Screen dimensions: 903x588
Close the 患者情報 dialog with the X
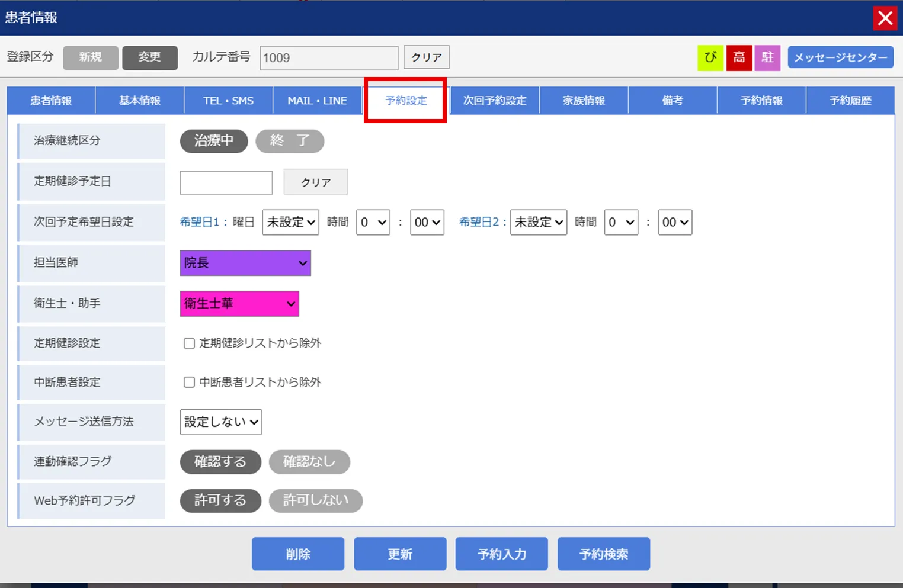[x=885, y=18]
